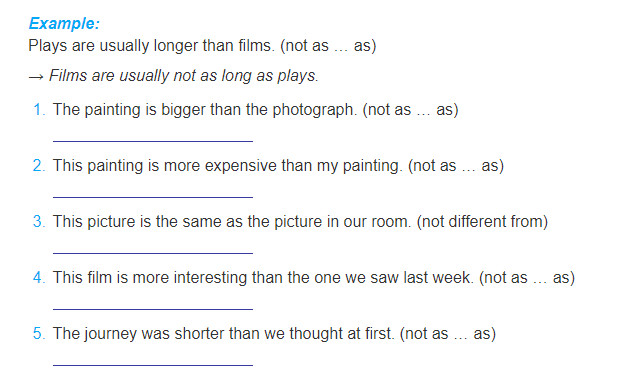Image resolution: width=618 pixels, height=390 pixels.
Task: Click the blue number 4 marker
Action: pos(39,277)
